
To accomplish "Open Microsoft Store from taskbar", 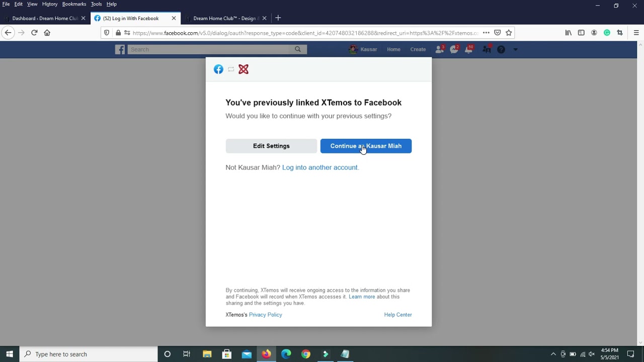I will click(227, 354).
